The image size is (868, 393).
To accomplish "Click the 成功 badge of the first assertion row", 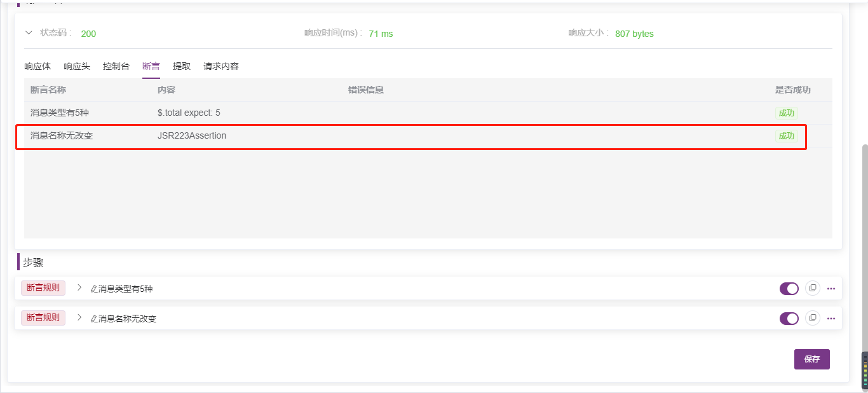I will click(x=787, y=113).
